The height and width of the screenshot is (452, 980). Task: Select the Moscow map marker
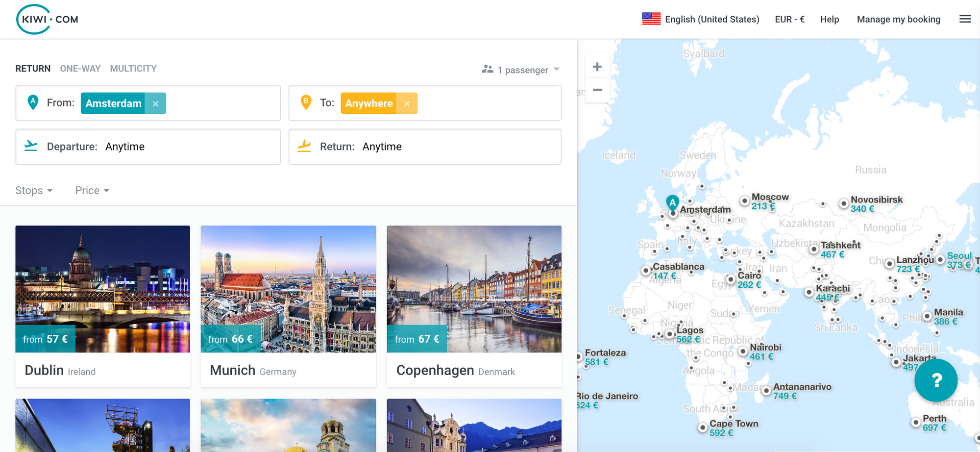(x=745, y=201)
